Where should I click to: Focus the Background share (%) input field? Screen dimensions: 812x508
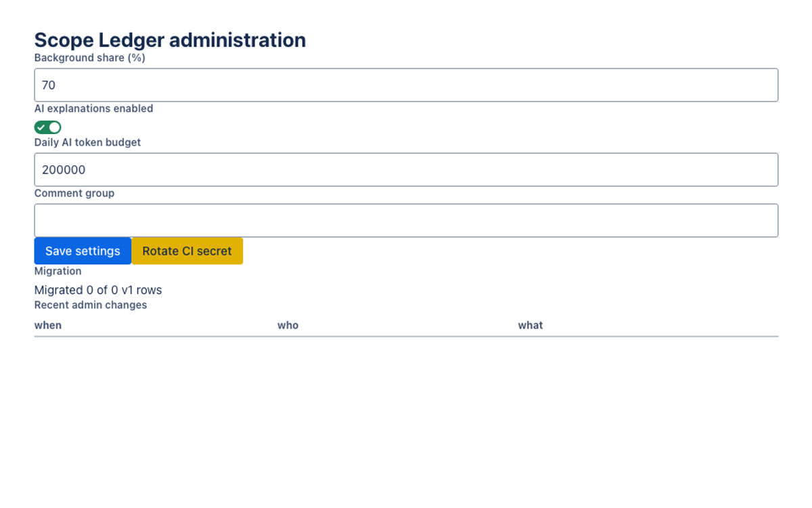pos(406,85)
